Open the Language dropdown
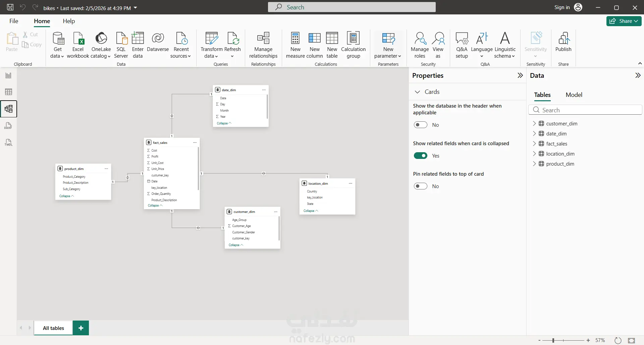Viewport: 644px width, 345px height. click(x=482, y=45)
